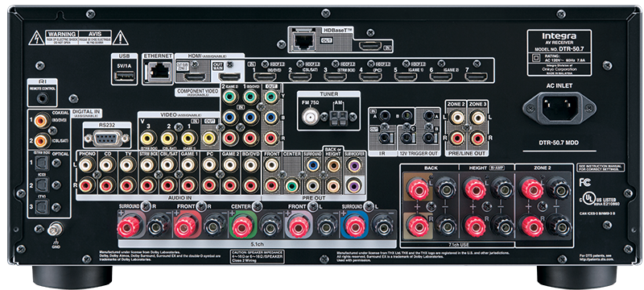The width and height of the screenshot is (644, 290).
Task: Select HDMI input 4 (PC)
Action: [370, 77]
